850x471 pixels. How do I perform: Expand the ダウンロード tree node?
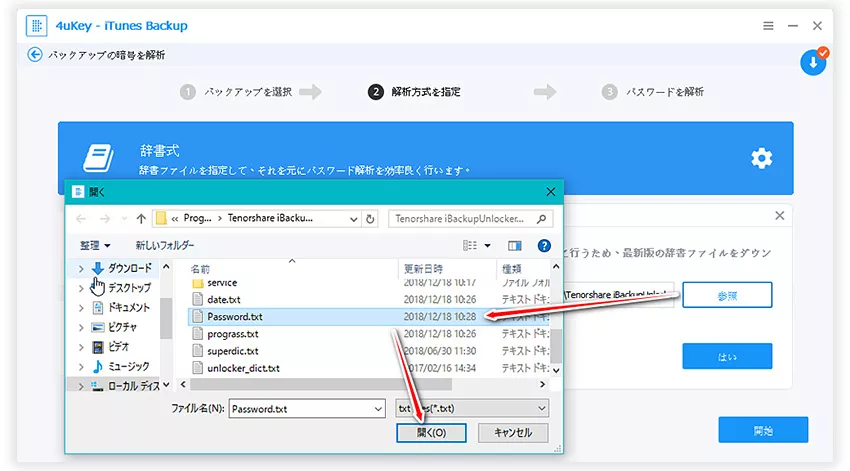coord(81,269)
